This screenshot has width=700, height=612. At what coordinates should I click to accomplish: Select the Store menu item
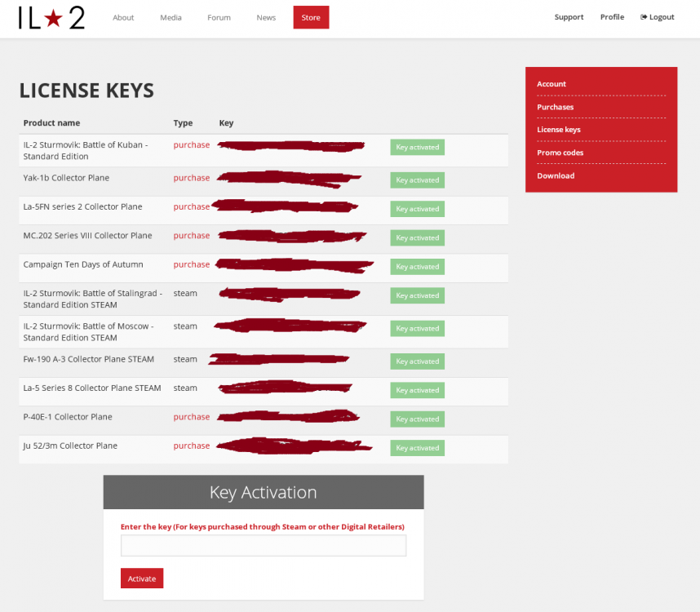311,16
